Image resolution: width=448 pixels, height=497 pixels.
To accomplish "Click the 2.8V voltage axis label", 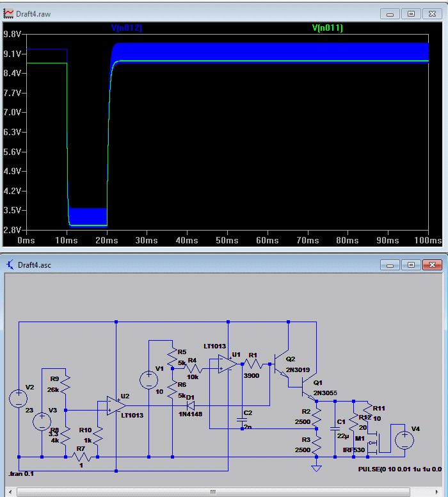I will pos(12,230).
